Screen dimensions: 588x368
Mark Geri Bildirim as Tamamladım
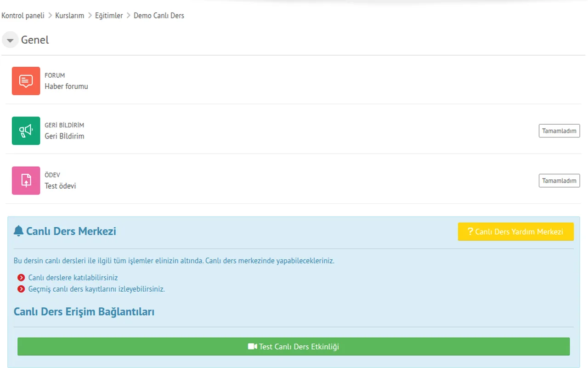[x=559, y=131]
